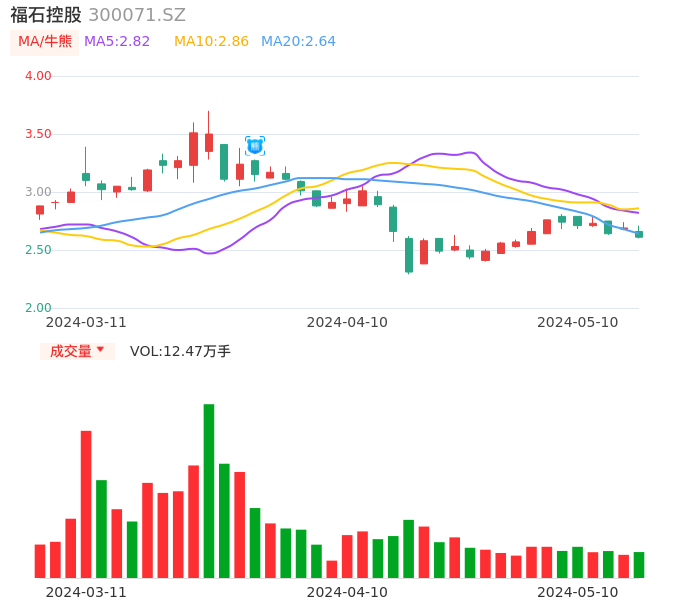Click the blue bear marker icon on chart
Screen dimensions: 686x606
255,146
